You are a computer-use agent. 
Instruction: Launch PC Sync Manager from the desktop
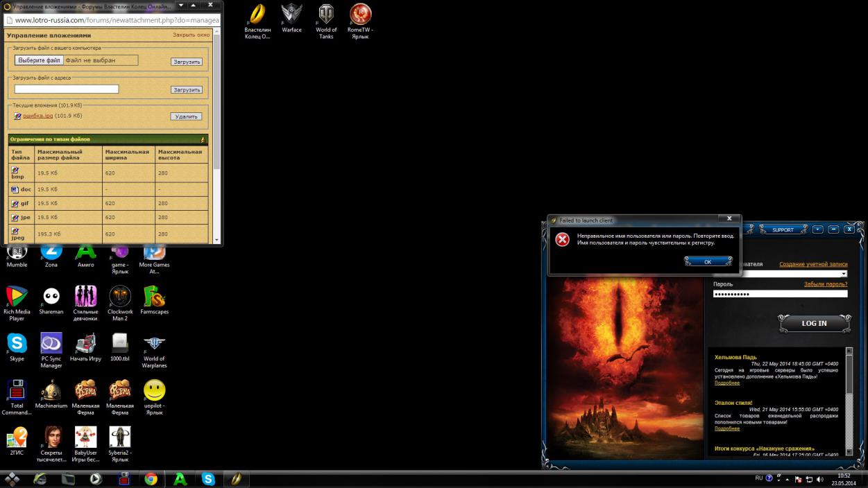point(51,351)
